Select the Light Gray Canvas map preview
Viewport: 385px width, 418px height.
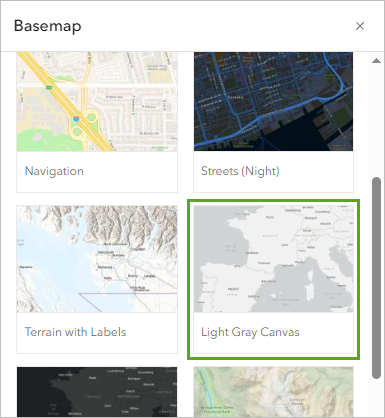(x=273, y=259)
